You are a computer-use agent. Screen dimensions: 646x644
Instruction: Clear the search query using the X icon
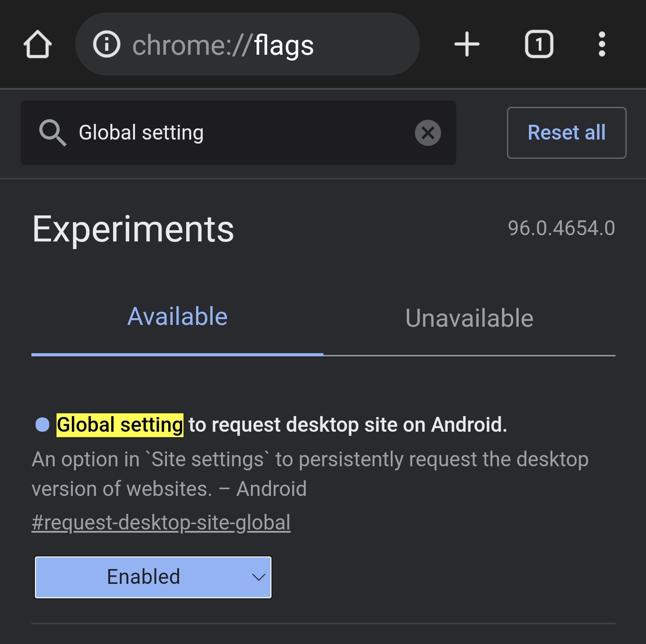tap(428, 133)
